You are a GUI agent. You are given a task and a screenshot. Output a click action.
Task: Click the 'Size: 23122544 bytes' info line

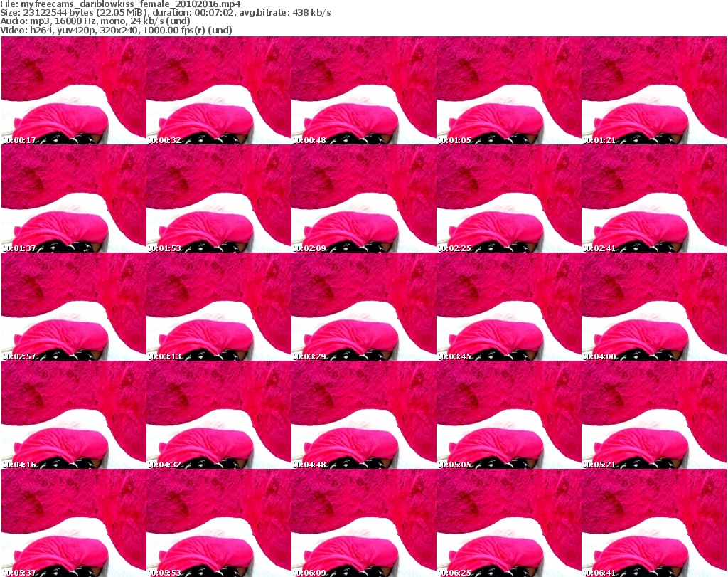[166, 13]
